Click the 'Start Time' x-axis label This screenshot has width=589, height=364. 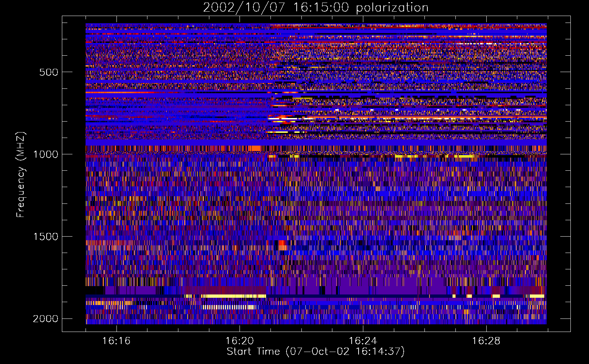(316, 352)
